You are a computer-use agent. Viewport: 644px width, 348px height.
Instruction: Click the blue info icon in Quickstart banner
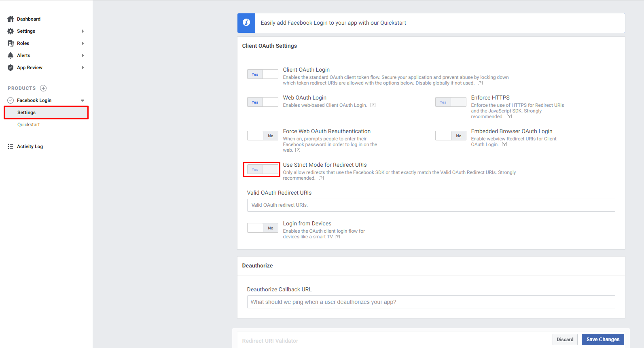[246, 23]
